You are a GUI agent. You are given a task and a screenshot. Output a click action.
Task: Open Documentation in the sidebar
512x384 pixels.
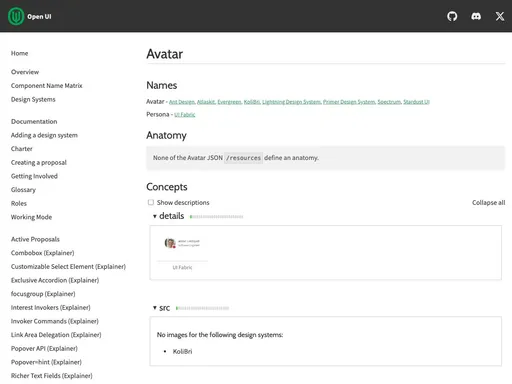tap(34, 121)
